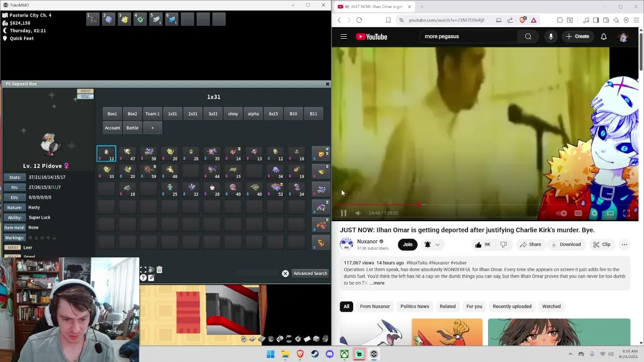
Task: Mute the YouTube video volume
Action: tap(358, 213)
